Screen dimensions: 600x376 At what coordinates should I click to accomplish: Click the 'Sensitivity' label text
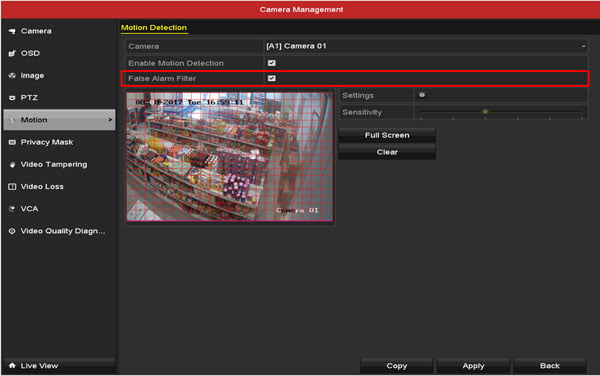tap(362, 112)
